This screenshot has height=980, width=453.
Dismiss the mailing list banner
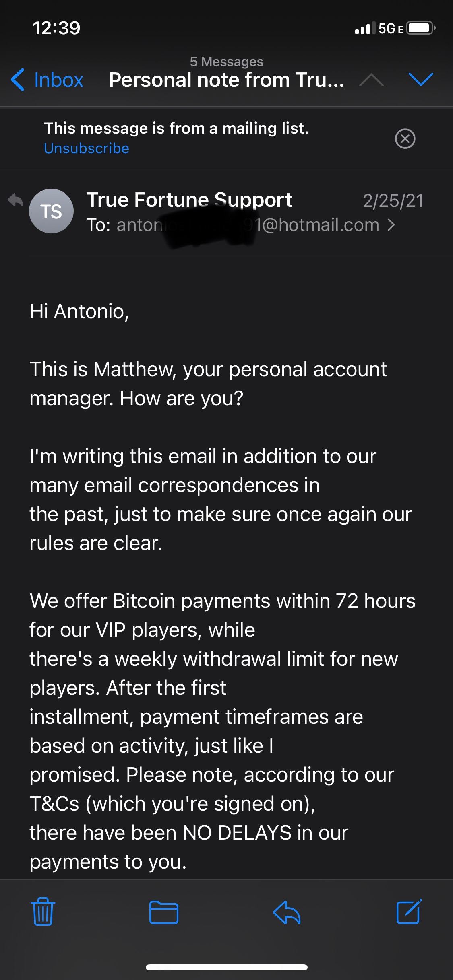tap(405, 139)
